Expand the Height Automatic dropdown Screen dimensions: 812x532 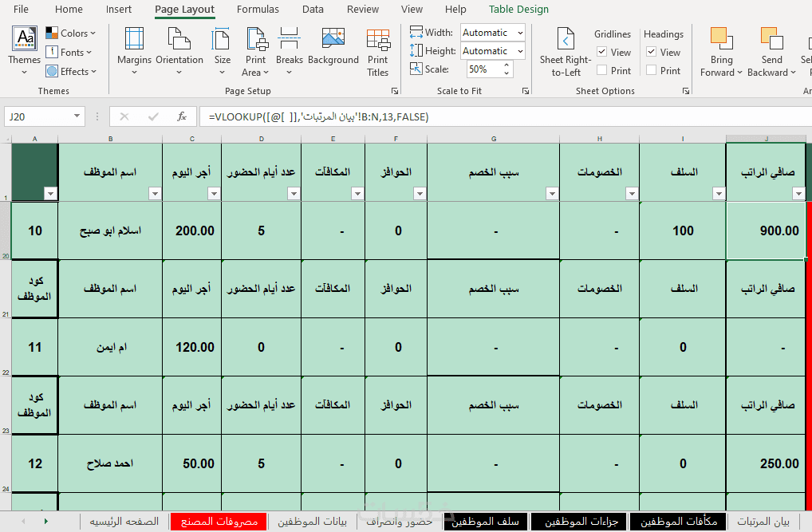tap(520, 51)
